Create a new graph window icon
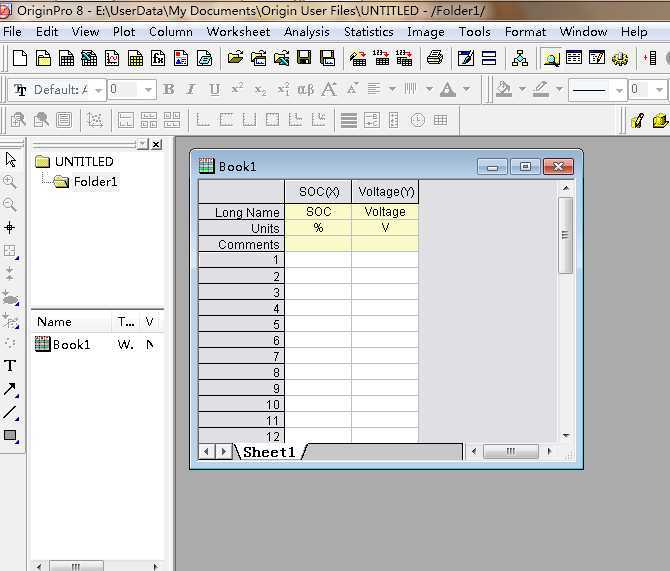 pyautogui.click(x=112, y=58)
